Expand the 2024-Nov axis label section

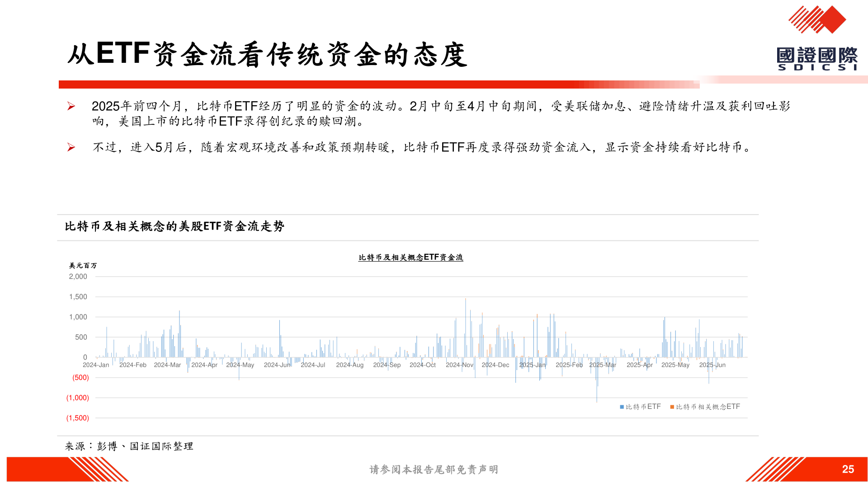460,365
